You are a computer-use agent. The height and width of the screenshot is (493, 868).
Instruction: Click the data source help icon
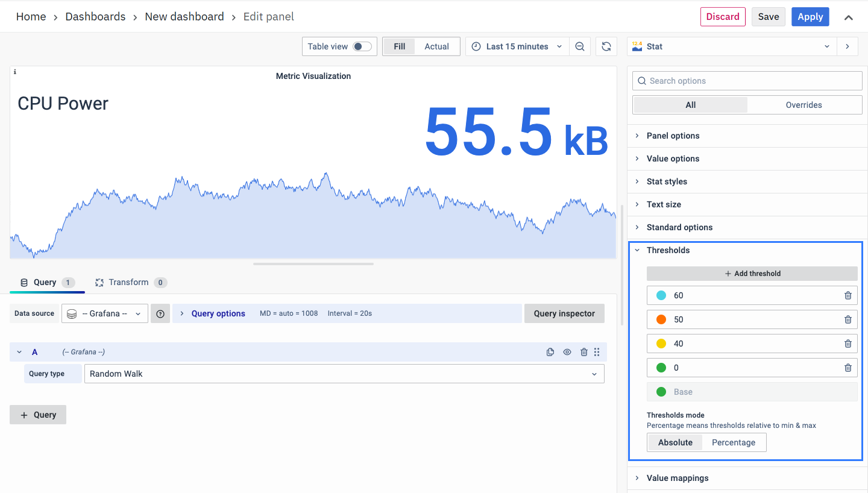click(160, 313)
